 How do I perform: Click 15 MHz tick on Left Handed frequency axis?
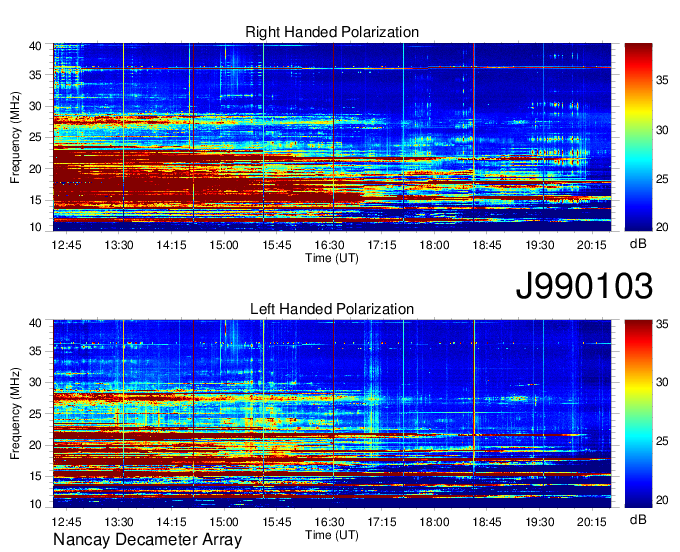click(x=36, y=477)
